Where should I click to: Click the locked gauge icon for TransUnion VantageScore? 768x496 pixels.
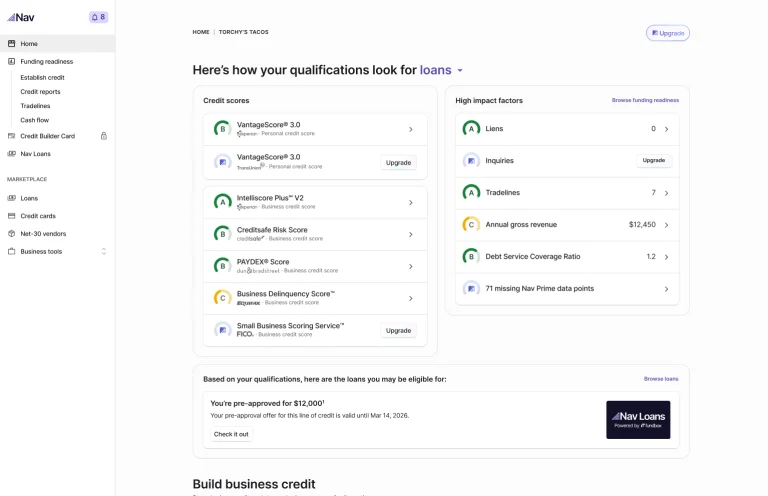pos(222,162)
